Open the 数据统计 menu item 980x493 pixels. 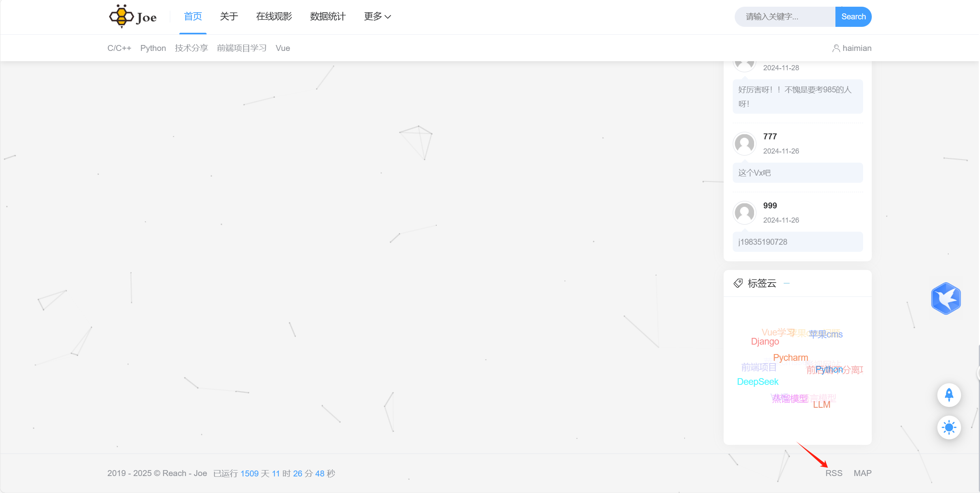[x=327, y=17]
